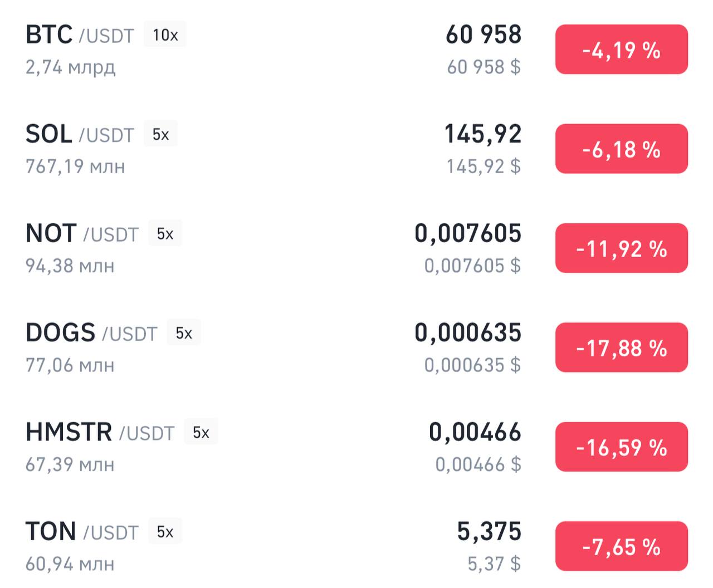Viewport: 713px width, 588px height.
Task: Click the SOL volume 767,19 млн
Action: tap(75, 166)
